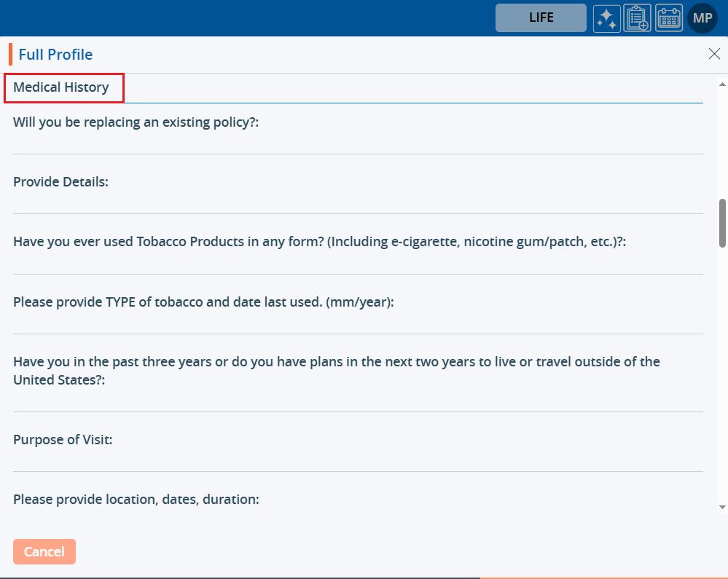Image resolution: width=728 pixels, height=579 pixels.
Task: Click the MP user avatar
Action: (702, 18)
